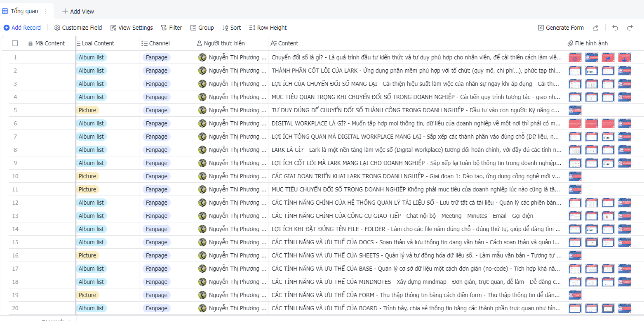Click 'ƯU THẾ CỦA SHEETS' content cell
This screenshot has width=644, height=321.
point(417,255)
